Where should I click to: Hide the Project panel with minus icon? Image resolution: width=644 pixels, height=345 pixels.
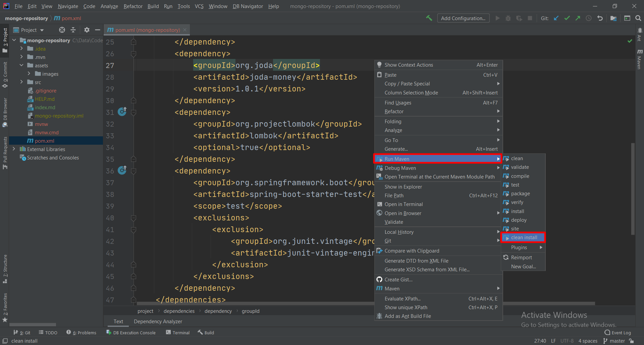click(98, 30)
